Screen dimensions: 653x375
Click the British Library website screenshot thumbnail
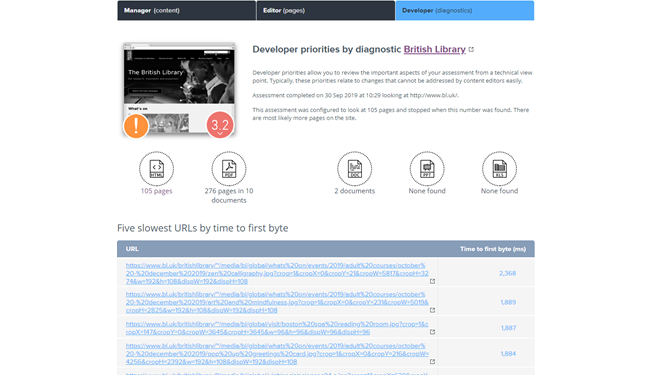179,89
